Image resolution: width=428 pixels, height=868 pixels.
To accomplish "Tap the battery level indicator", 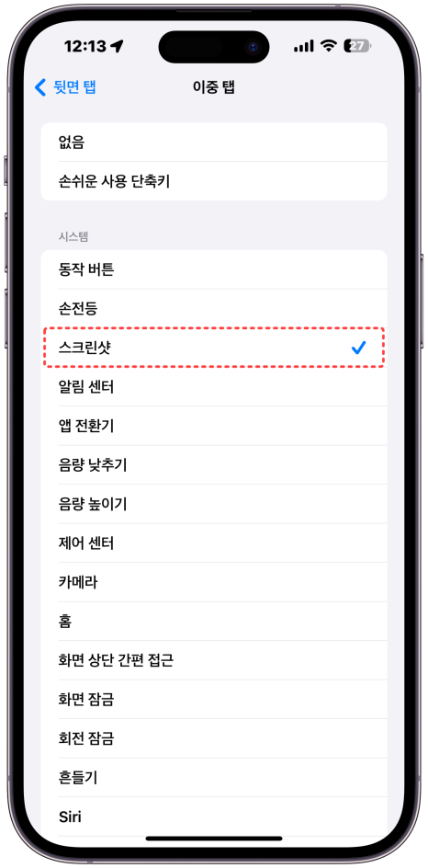I will pos(358,47).
